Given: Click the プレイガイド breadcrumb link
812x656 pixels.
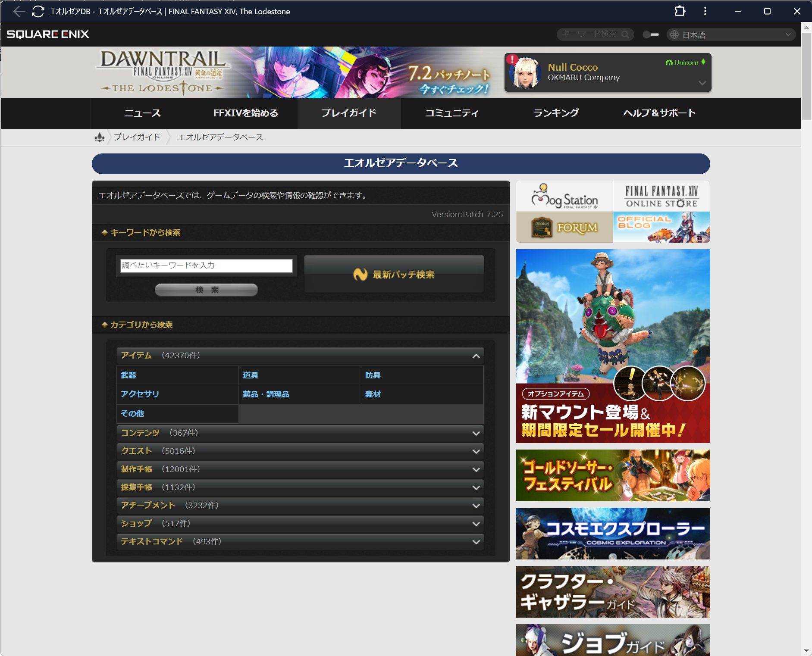Looking at the screenshot, I should pyautogui.click(x=137, y=137).
